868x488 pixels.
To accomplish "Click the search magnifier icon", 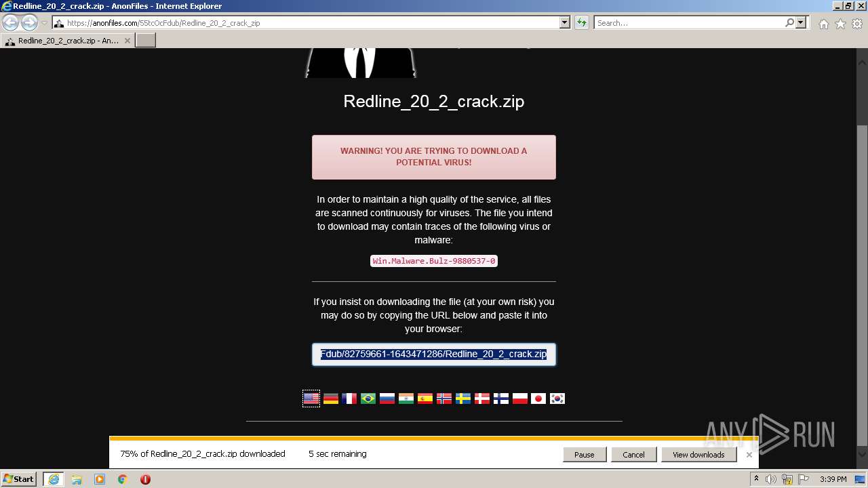I will (789, 23).
